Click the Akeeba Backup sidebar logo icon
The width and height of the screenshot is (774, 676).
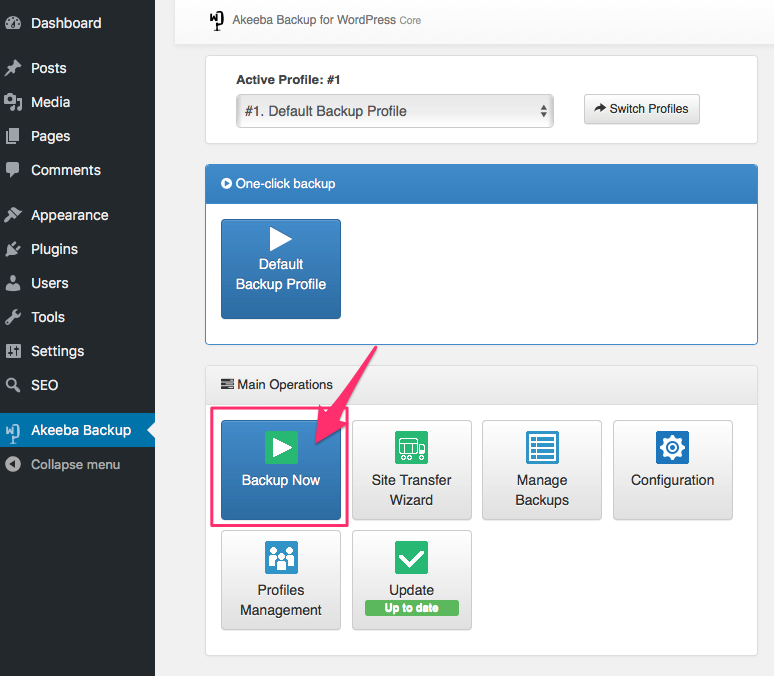[x=13, y=432]
